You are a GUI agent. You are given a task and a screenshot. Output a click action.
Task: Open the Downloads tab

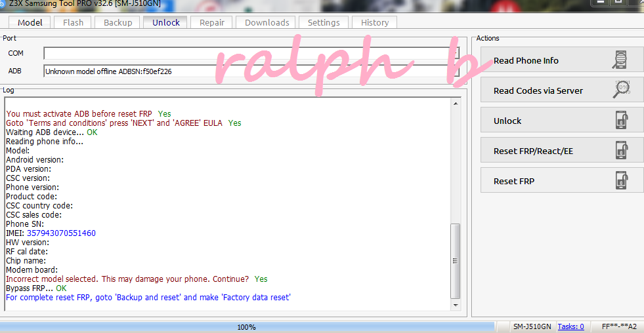coord(267,22)
